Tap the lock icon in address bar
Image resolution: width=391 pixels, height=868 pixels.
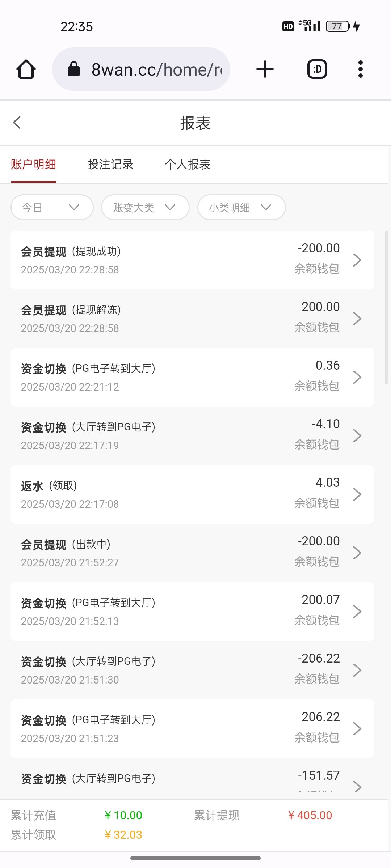pos(74,69)
